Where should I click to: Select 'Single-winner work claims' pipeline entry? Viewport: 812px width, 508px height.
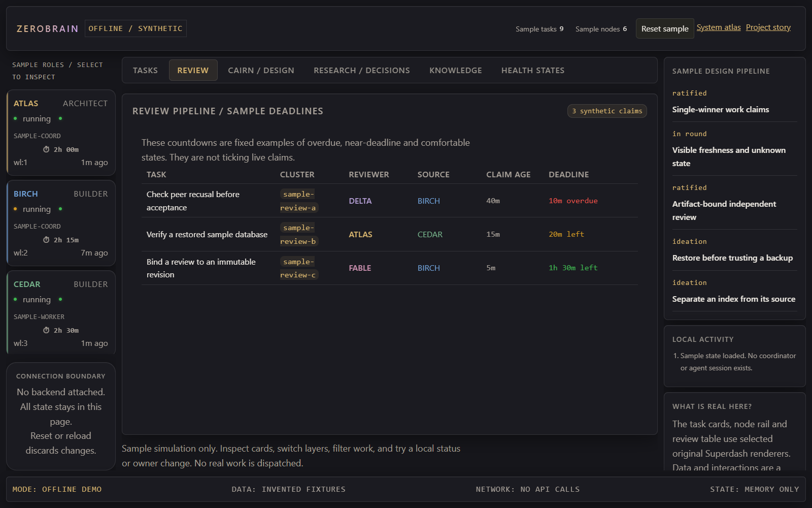(721, 110)
